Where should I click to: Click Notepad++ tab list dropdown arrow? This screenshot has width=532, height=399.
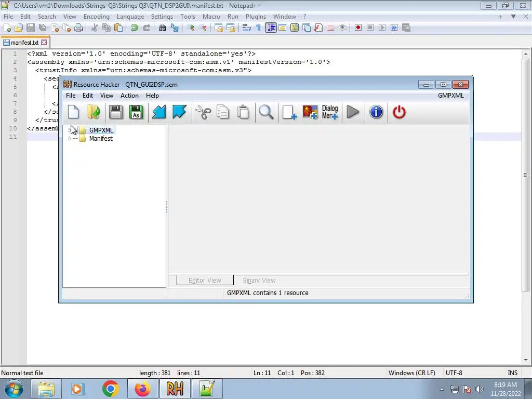513,17
